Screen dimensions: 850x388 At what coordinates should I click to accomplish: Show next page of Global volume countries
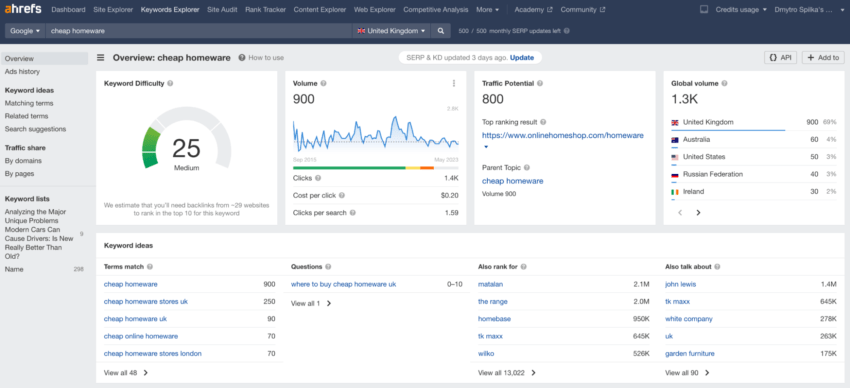698,213
